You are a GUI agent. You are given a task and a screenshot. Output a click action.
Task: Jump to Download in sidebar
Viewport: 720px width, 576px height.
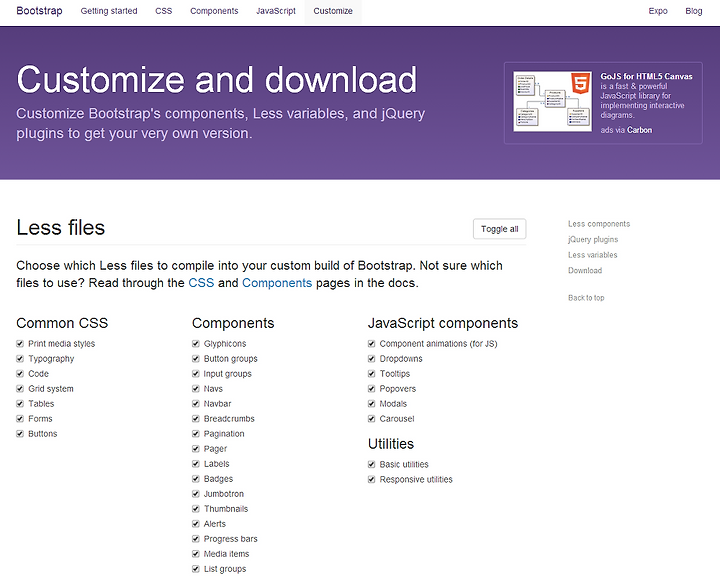coord(585,271)
